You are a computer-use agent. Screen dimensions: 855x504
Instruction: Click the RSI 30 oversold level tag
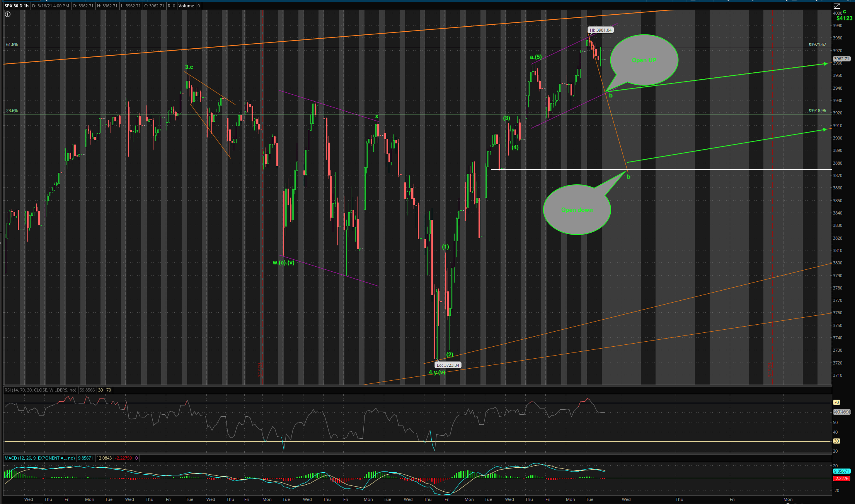(836, 441)
